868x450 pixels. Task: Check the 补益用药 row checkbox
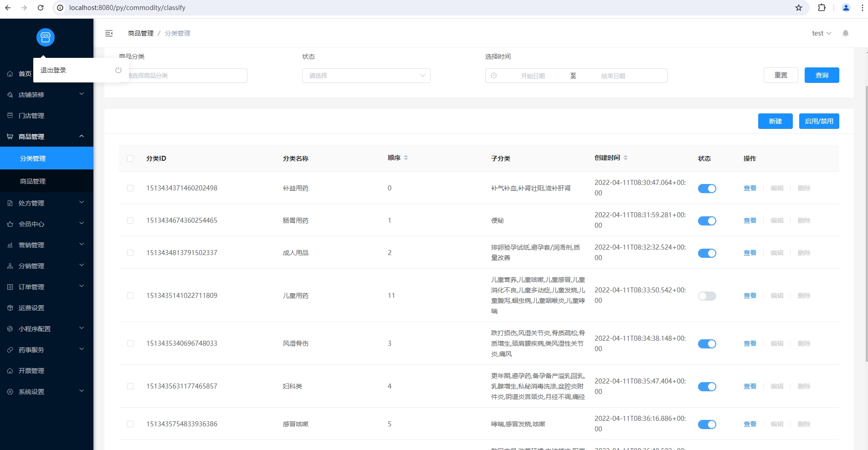tap(130, 188)
